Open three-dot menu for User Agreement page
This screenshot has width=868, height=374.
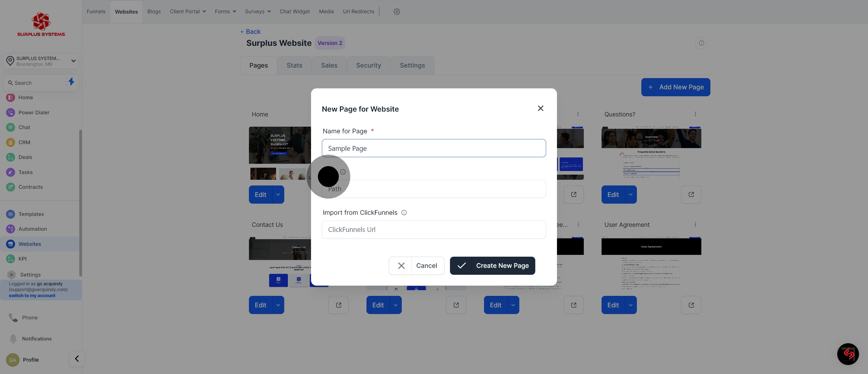pyautogui.click(x=695, y=224)
